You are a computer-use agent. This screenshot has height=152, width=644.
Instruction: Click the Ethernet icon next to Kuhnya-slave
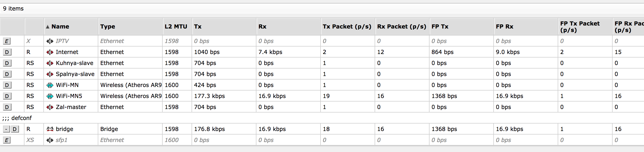[50, 63]
